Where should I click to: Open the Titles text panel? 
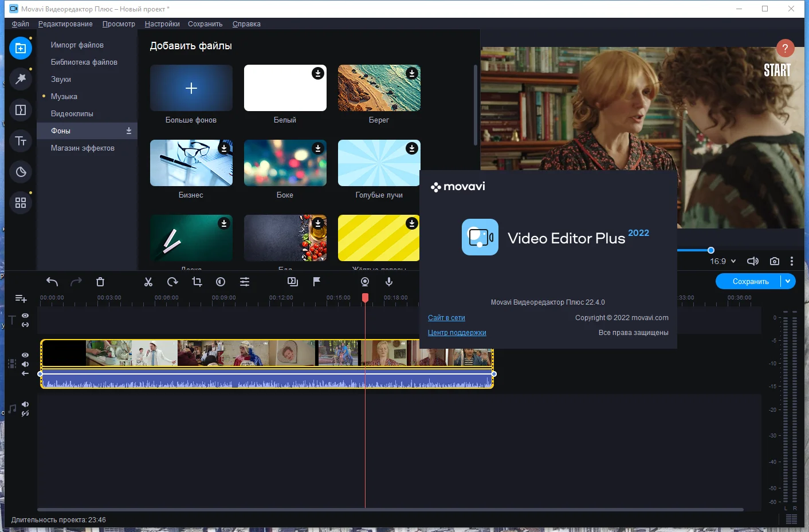pos(21,141)
